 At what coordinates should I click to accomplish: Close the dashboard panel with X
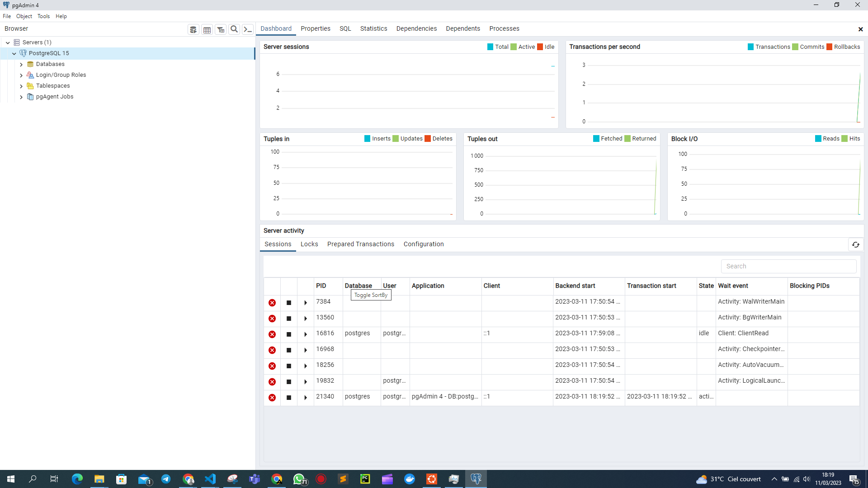pos(861,29)
